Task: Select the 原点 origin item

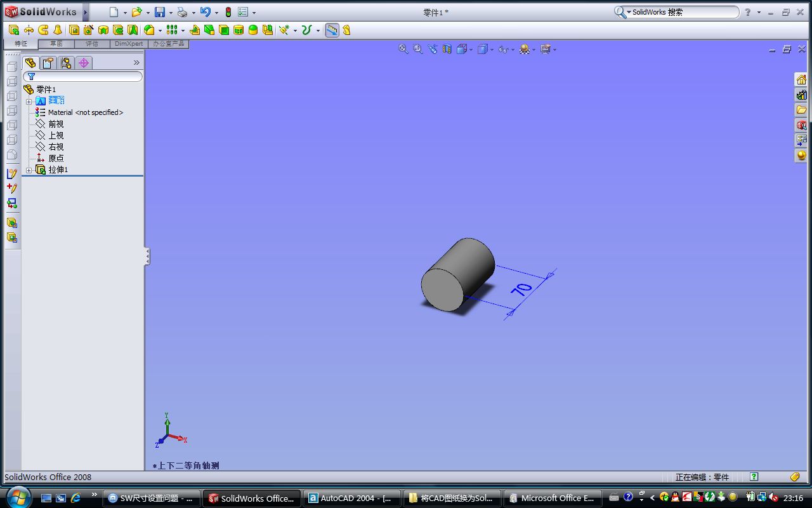Action: coord(56,158)
